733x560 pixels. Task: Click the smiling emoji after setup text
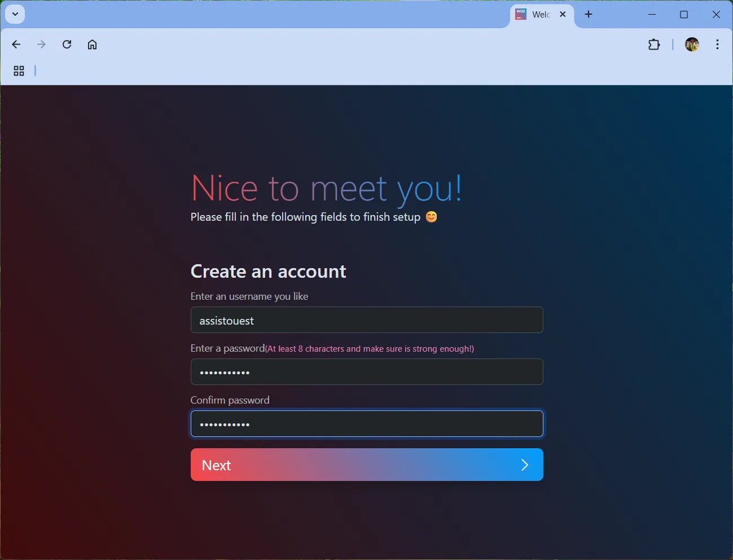tap(431, 217)
